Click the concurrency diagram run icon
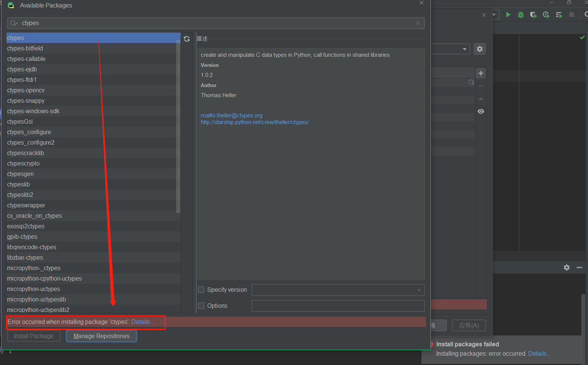Viewport: 588px width, 365px height. pos(559,15)
